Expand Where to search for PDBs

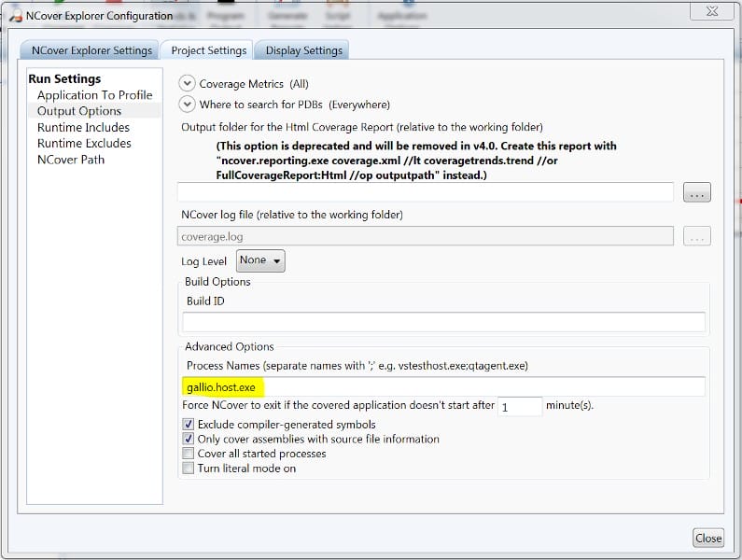coord(187,105)
